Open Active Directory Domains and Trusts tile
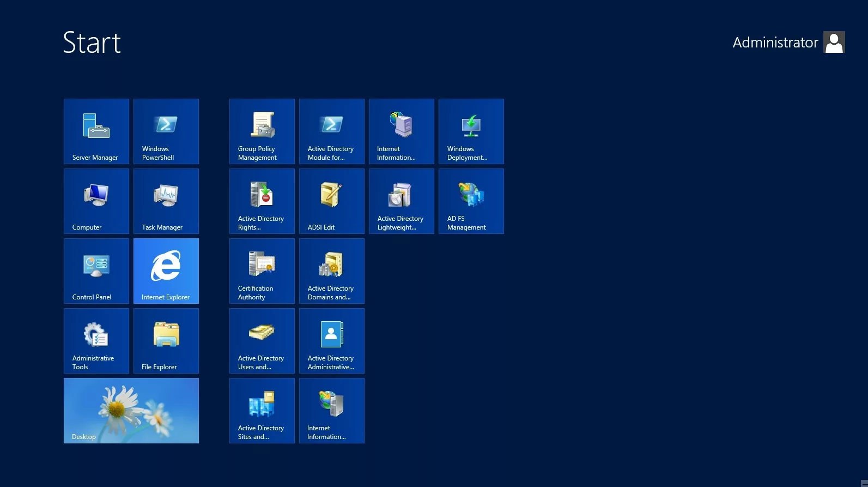 [332, 271]
